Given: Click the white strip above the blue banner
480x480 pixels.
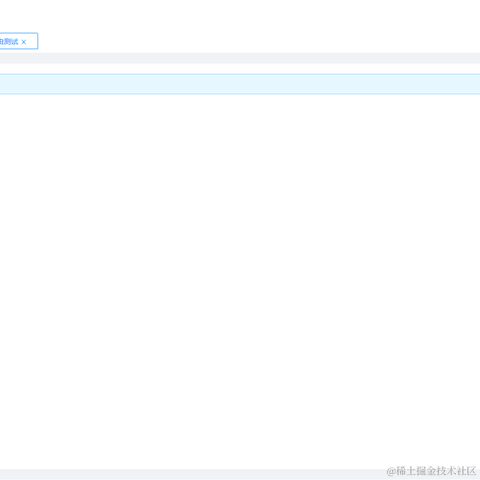Looking at the screenshot, I should 240,68.
